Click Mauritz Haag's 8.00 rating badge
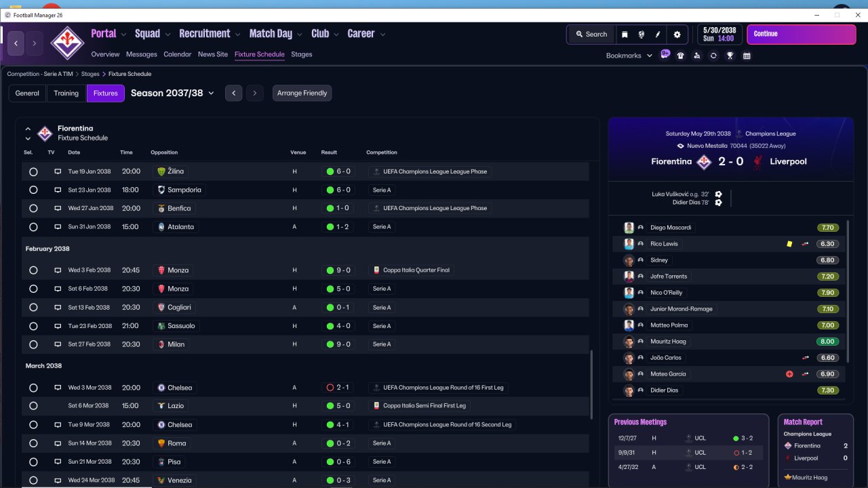The image size is (868, 488). coord(827,342)
